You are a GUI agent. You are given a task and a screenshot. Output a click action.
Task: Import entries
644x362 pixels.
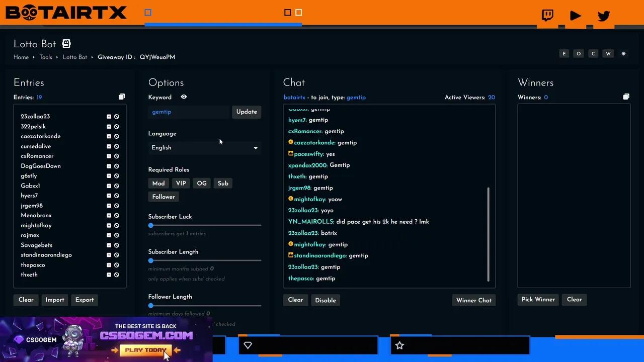coord(55,300)
